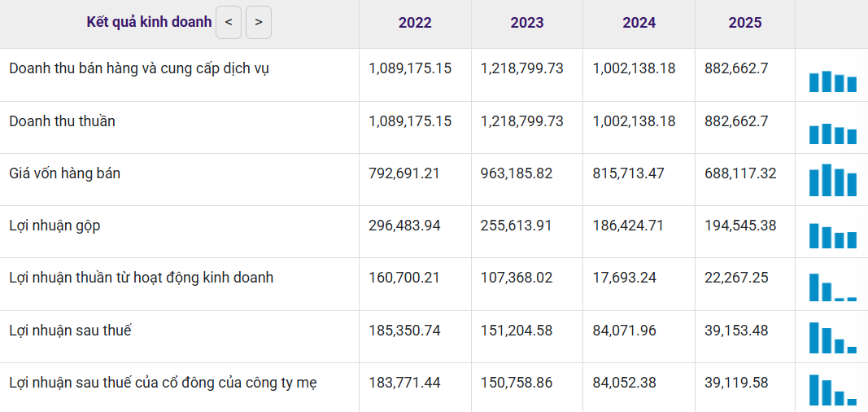This screenshot has width=868, height=412.
Task: Click the next period arrow button
Action: [x=259, y=23]
